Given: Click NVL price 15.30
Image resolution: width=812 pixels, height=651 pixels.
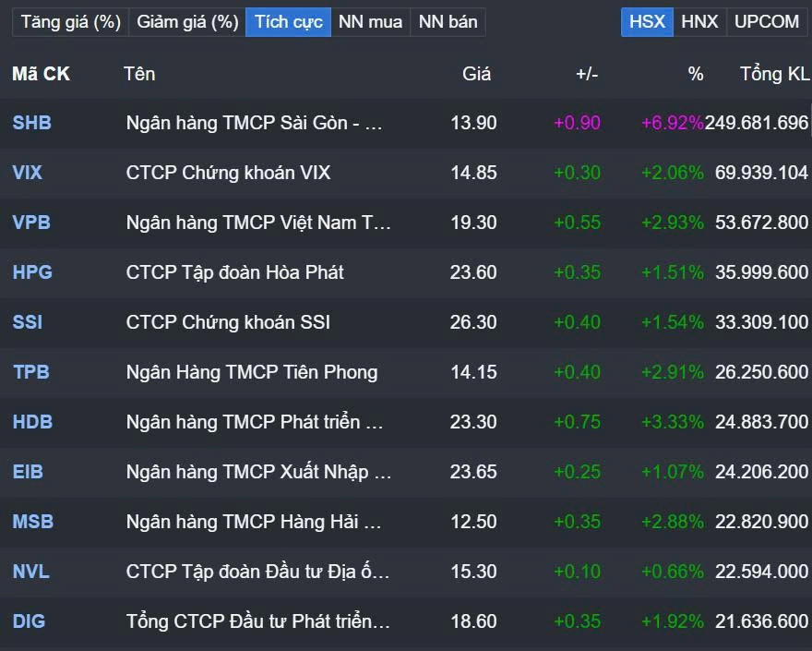Looking at the screenshot, I should point(473,572).
